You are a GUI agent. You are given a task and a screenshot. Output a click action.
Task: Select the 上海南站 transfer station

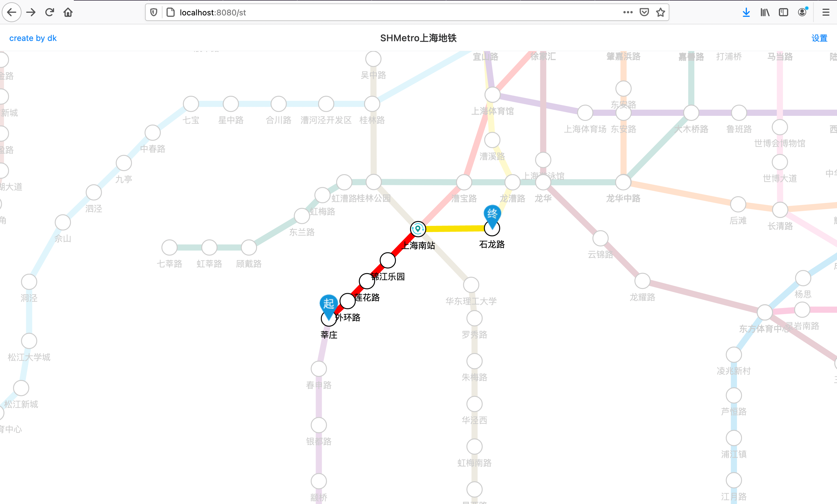418,229
